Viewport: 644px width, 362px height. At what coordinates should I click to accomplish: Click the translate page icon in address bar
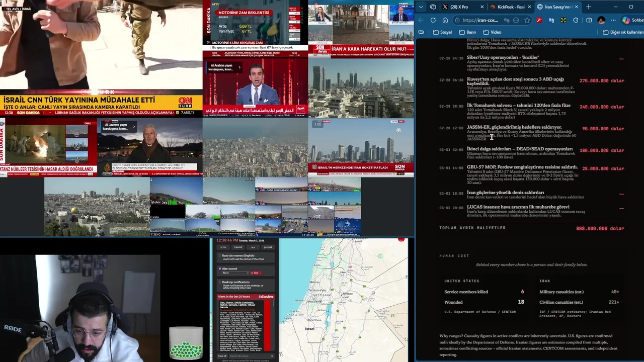click(x=506, y=20)
